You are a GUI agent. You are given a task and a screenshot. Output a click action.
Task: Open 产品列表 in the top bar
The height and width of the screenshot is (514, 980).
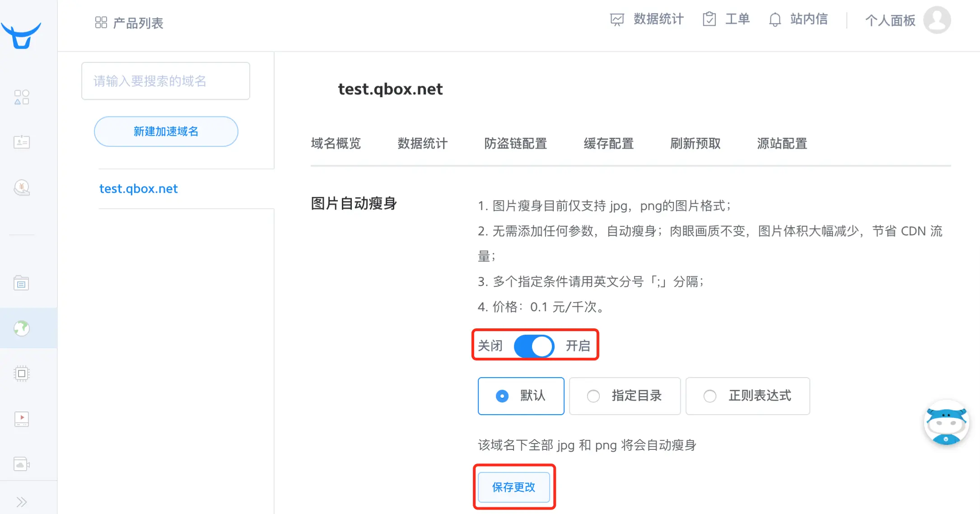(x=138, y=23)
